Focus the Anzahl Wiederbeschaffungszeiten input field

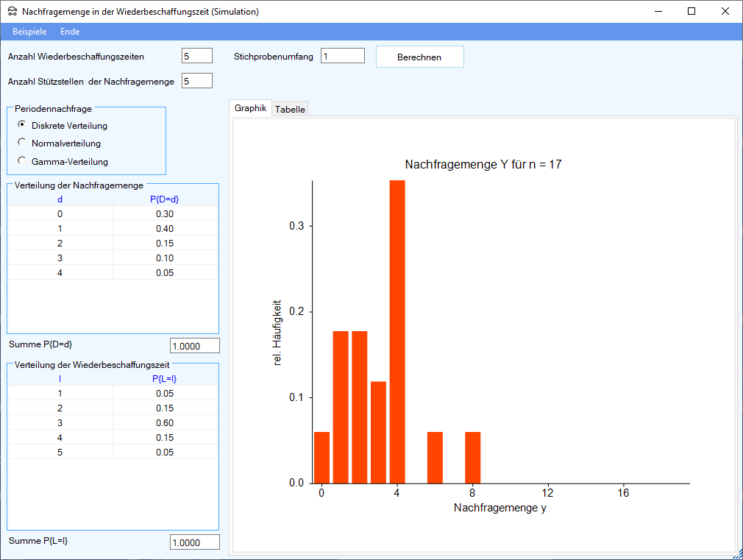(x=196, y=56)
